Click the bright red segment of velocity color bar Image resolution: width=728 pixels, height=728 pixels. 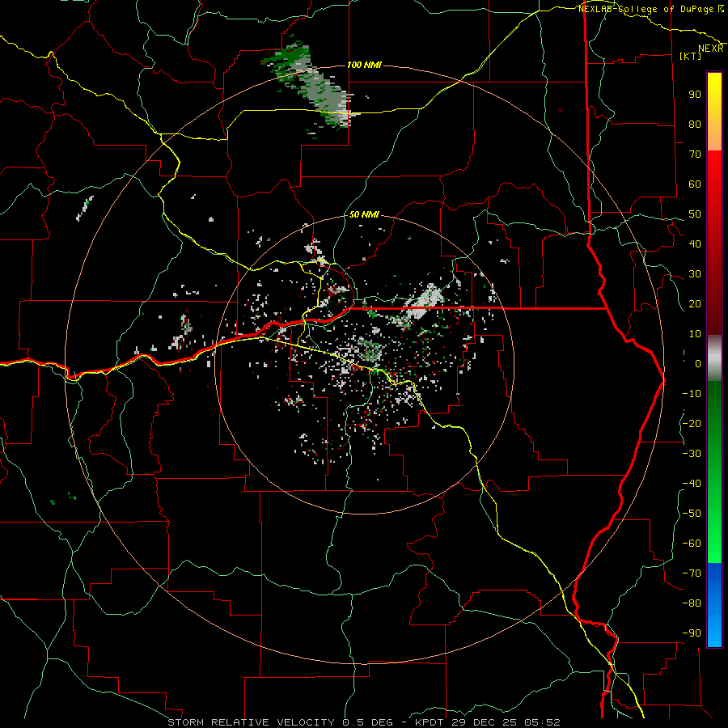714,170
